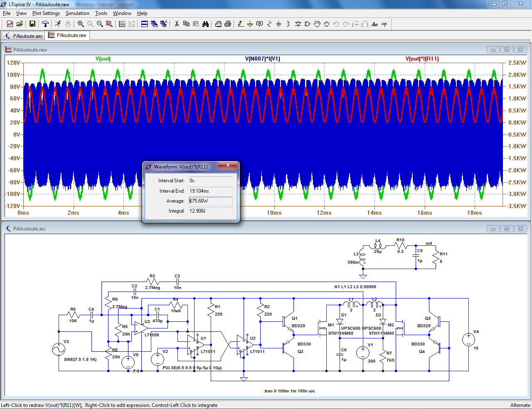Image resolution: width=532 pixels, height=409 pixels.
Task: Open the Plot Settings menu
Action: pos(46,13)
